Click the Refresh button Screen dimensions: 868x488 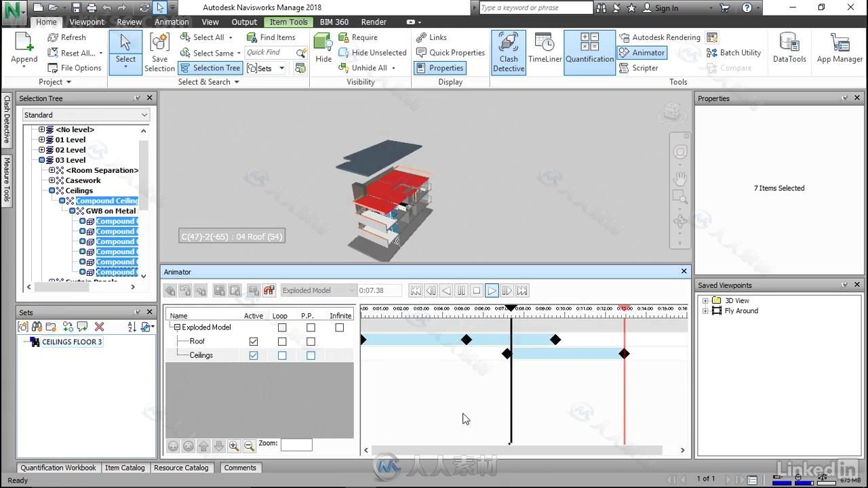coord(66,37)
